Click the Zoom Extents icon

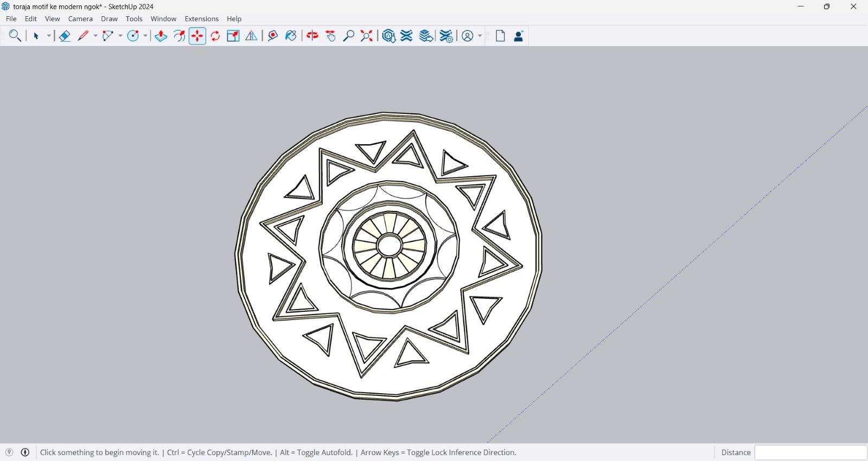[367, 36]
